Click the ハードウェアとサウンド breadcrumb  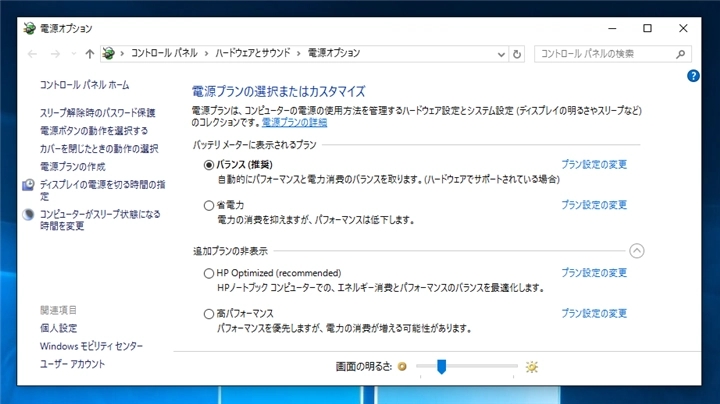253,53
